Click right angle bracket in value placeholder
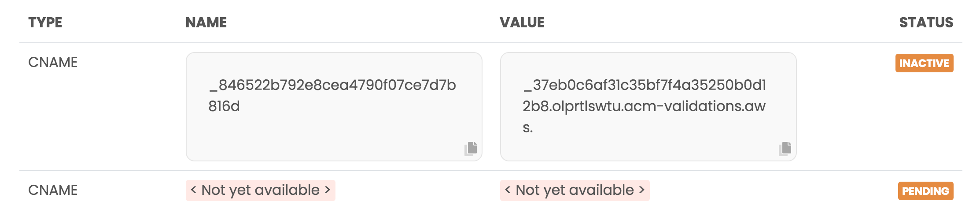 (642, 190)
